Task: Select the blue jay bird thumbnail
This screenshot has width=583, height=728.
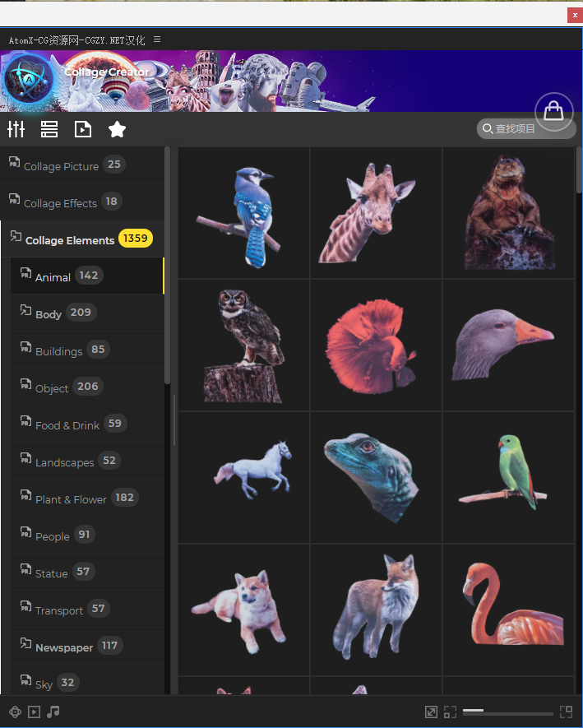Action: click(x=243, y=213)
